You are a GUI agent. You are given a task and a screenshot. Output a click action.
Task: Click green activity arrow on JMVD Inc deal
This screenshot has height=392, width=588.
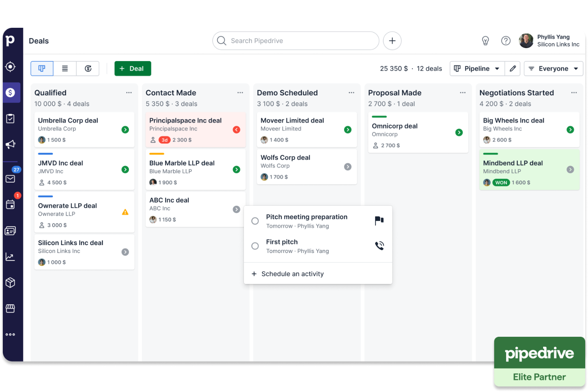[125, 170]
